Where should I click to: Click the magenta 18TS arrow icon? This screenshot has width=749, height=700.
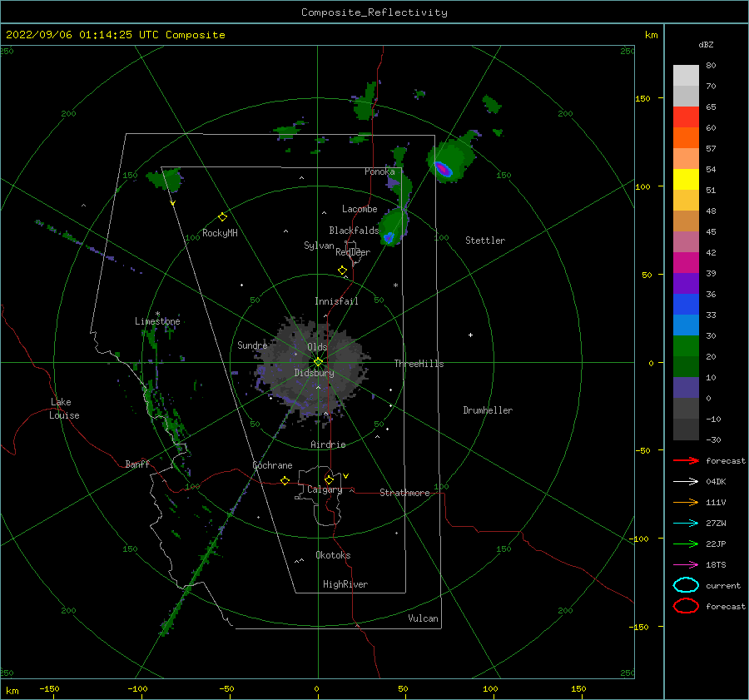coord(686,565)
